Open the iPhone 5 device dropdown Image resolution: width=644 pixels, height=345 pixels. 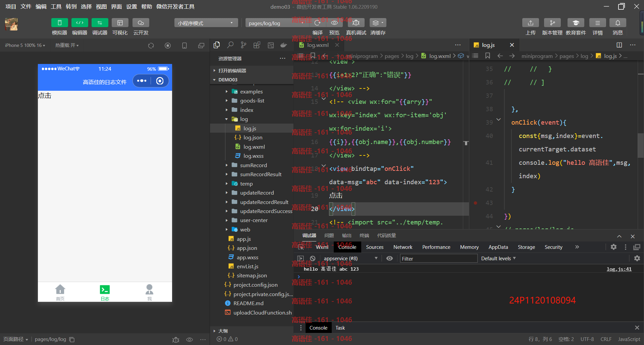[x=25, y=45]
